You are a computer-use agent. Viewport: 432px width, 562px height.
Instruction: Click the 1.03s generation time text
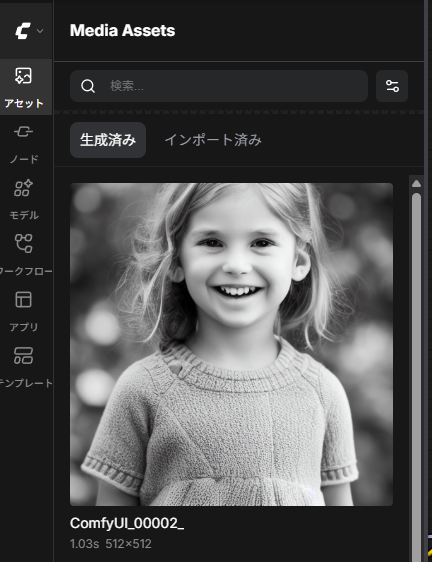pos(84,544)
